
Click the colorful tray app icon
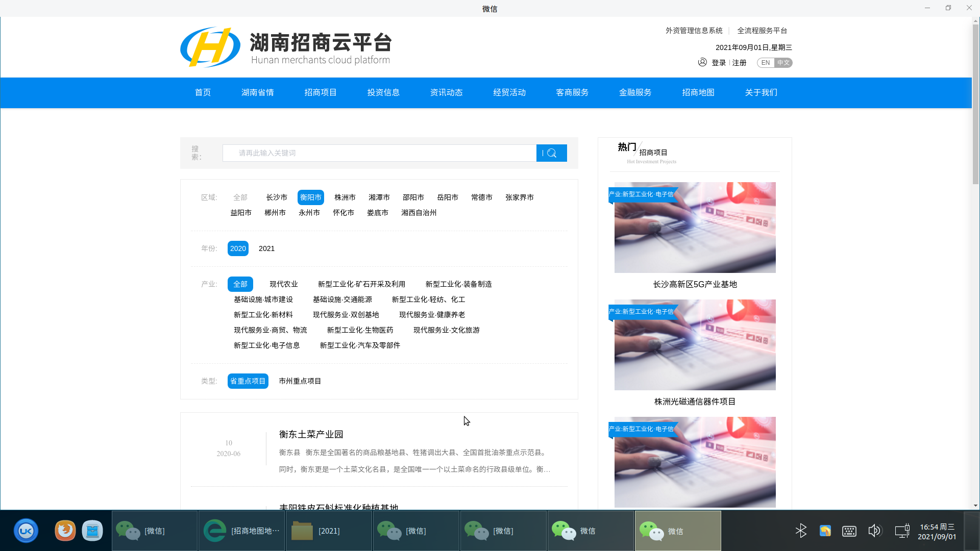click(x=825, y=531)
